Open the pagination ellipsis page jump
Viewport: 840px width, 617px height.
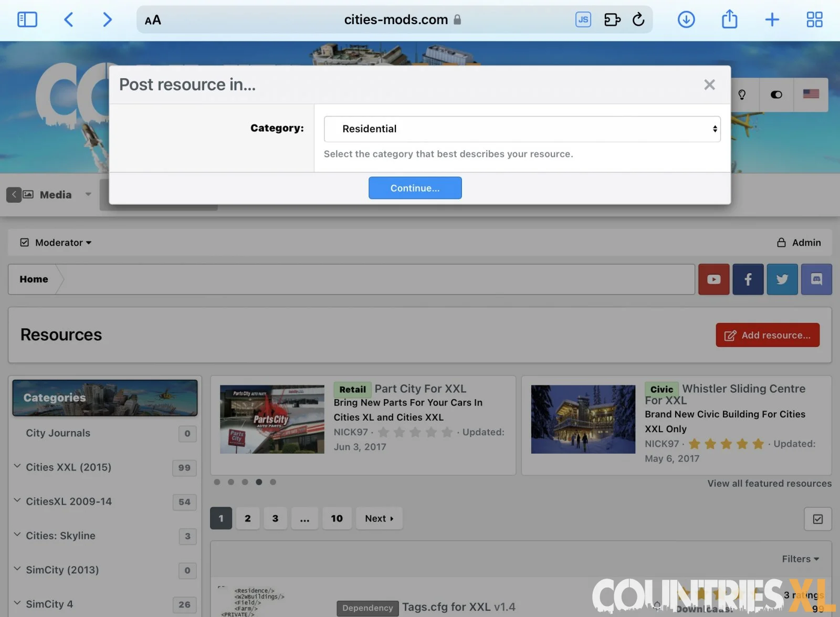coord(304,519)
